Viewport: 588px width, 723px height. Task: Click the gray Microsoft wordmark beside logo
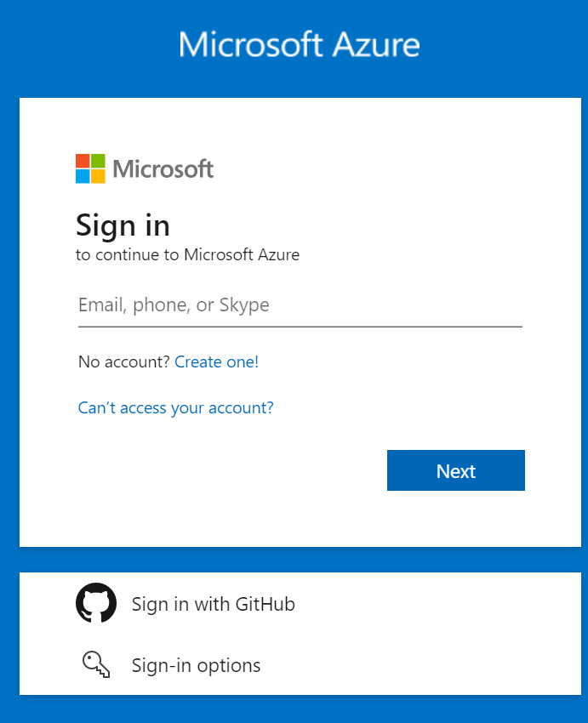coord(163,168)
